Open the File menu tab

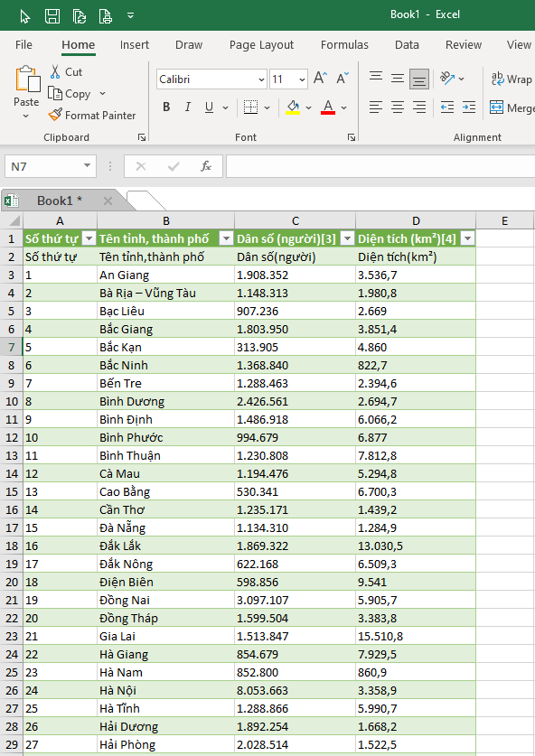23,45
